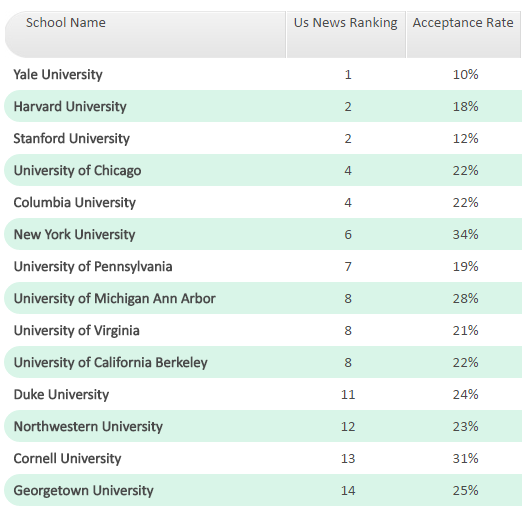Select the New York University row

coord(263,234)
